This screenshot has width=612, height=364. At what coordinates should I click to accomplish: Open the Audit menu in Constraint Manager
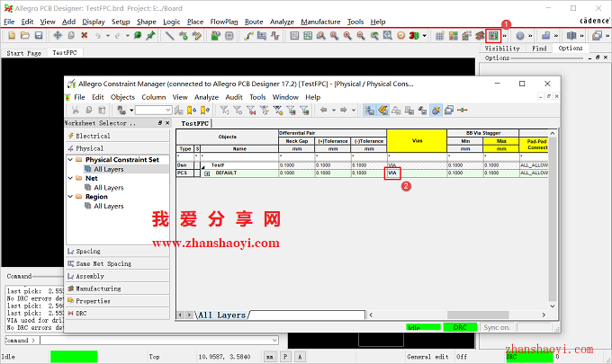click(x=234, y=97)
